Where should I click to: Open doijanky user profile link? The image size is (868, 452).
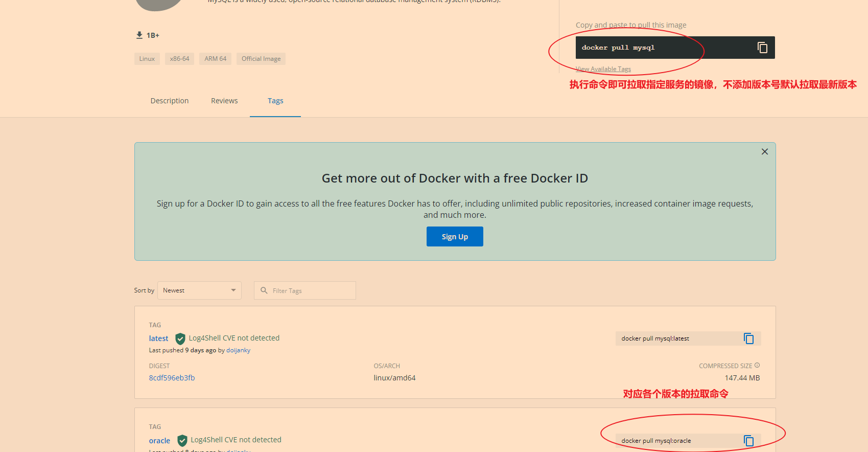pos(238,350)
